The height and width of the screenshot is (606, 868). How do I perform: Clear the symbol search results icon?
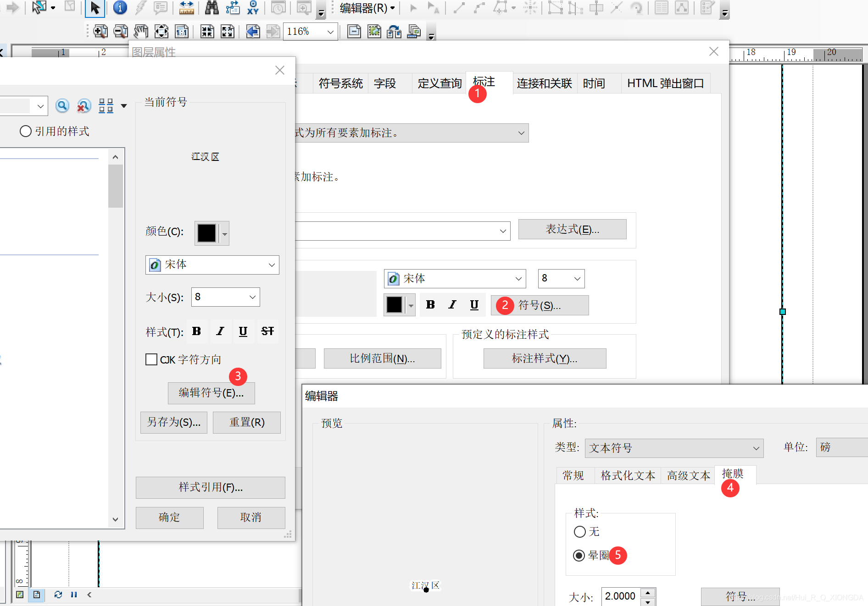click(83, 106)
